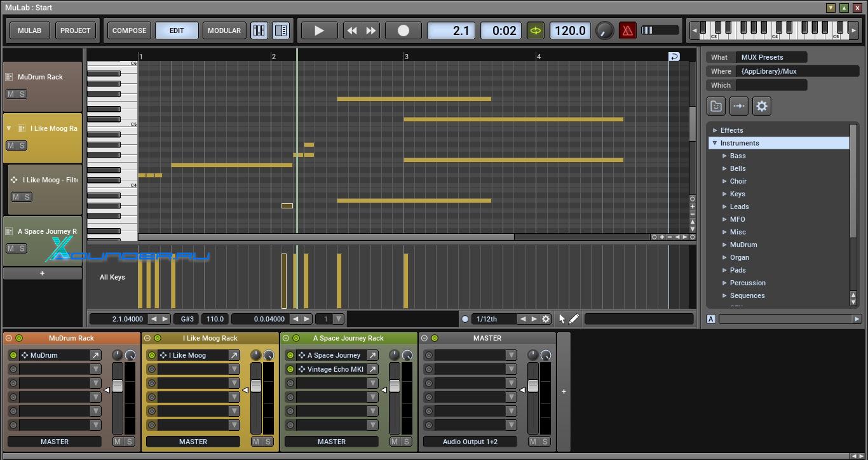Open the browser settings gear
Image resolution: width=868 pixels, height=460 pixels.
point(762,106)
